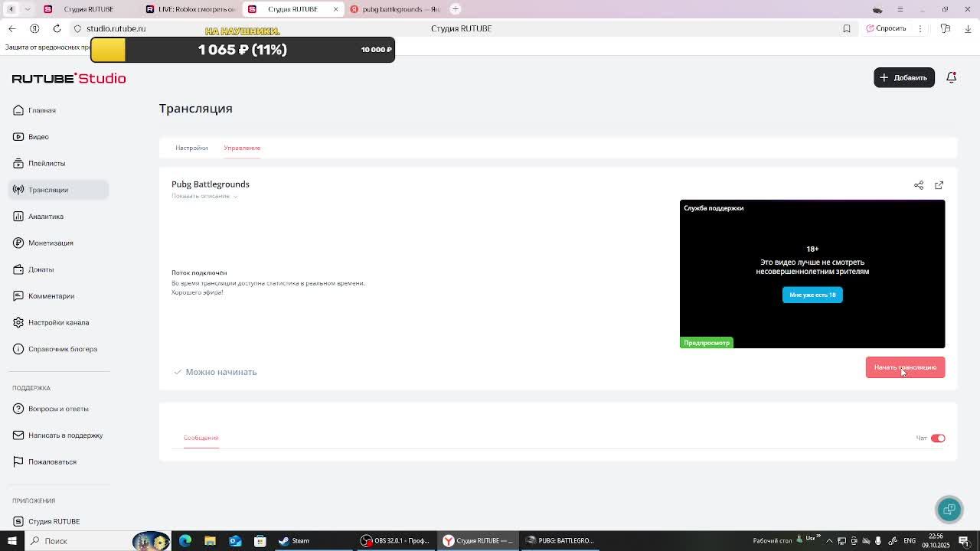Switch to the Настройки tab
The image size is (980, 551).
191,148
